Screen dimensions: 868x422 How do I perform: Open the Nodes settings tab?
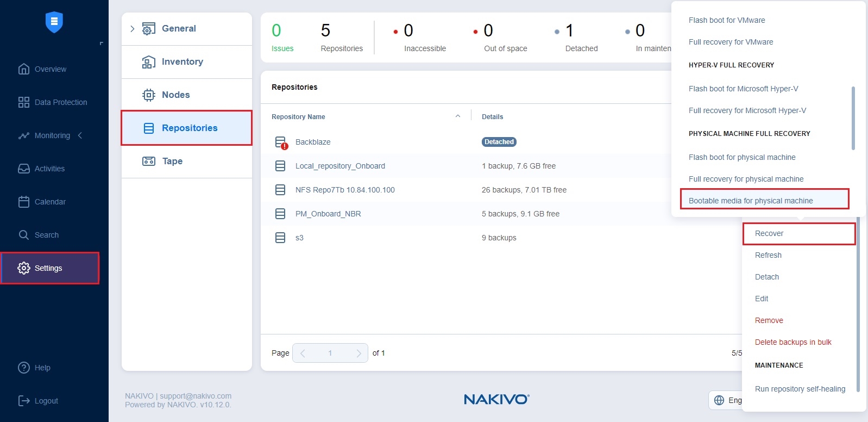[175, 95]
